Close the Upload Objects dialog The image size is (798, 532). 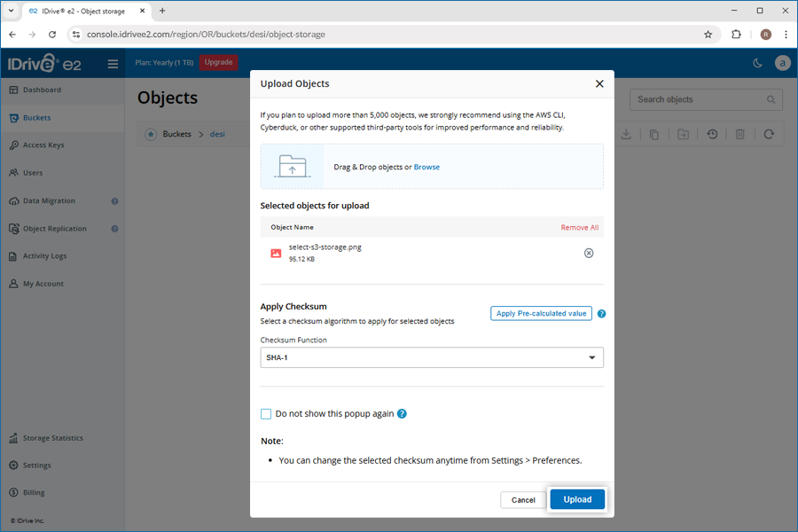(x=599, y=84)
